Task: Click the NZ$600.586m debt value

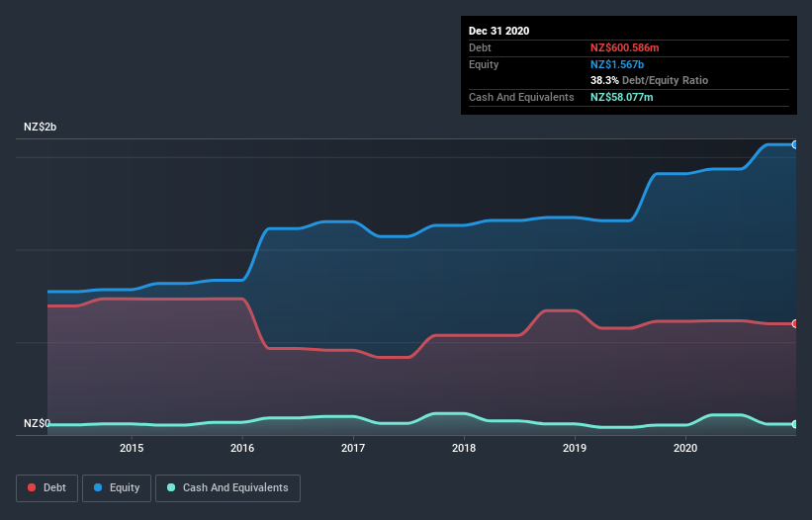Action: tap(624, 47)
